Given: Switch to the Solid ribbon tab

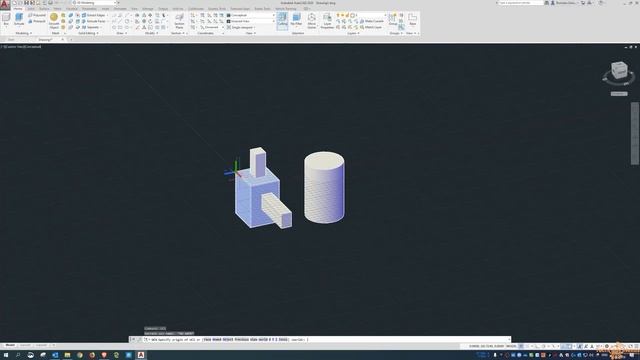Looking at the screenshot, I should pos(31,9).
